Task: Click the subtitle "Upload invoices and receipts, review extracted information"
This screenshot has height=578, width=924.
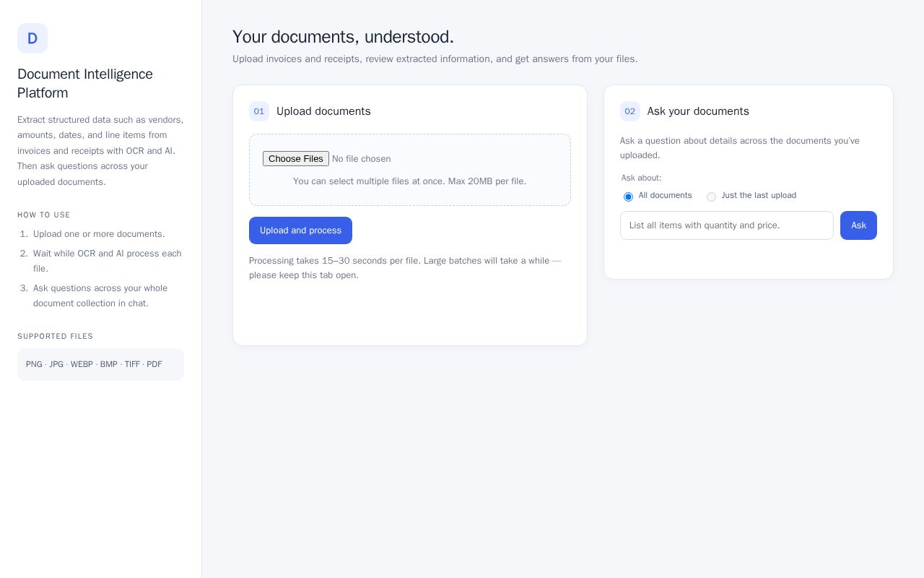Action: (x=435, y=59)
